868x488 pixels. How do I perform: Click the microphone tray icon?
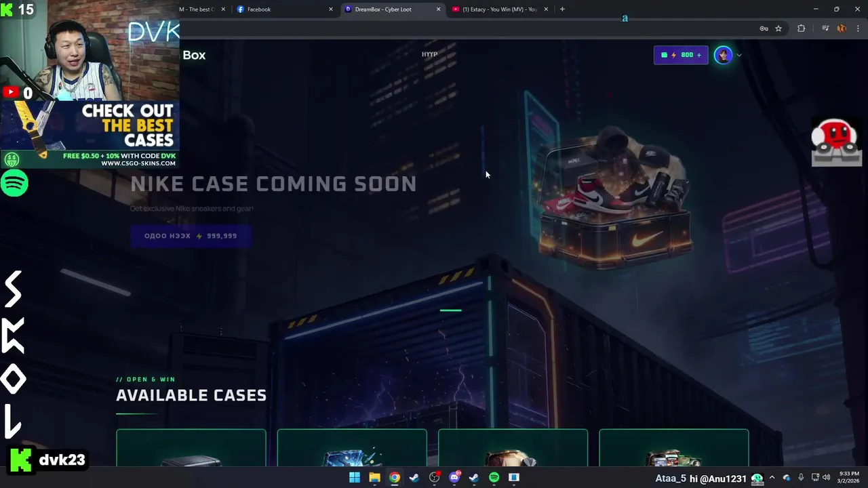pos(801,478)
